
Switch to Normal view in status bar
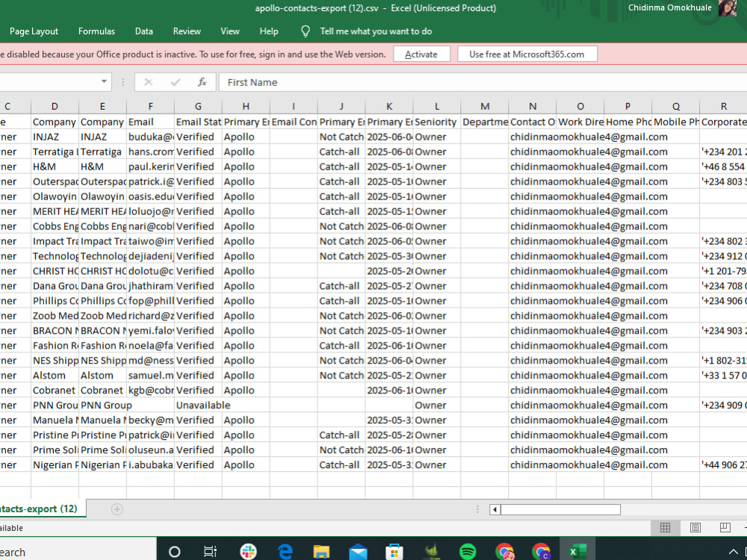coord(665,528)
